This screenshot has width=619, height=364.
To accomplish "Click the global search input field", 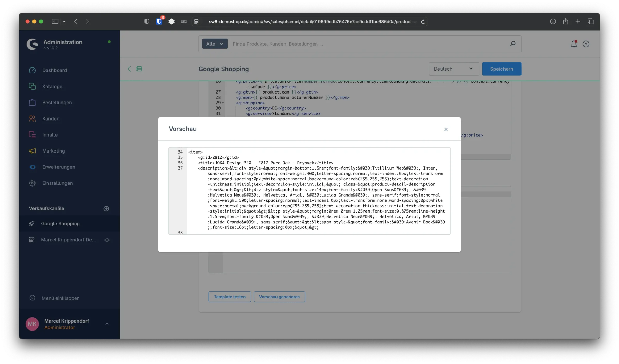I will (361, 44).
